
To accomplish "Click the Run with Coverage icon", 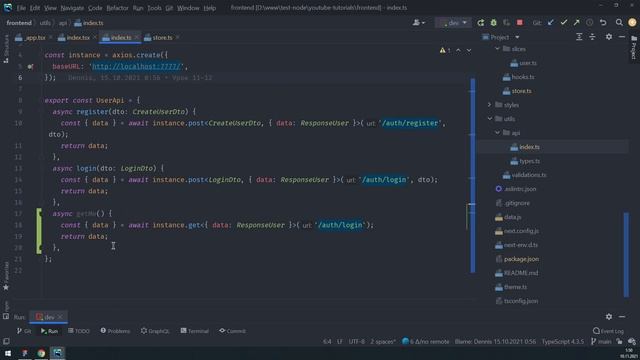I will (507, 23).
